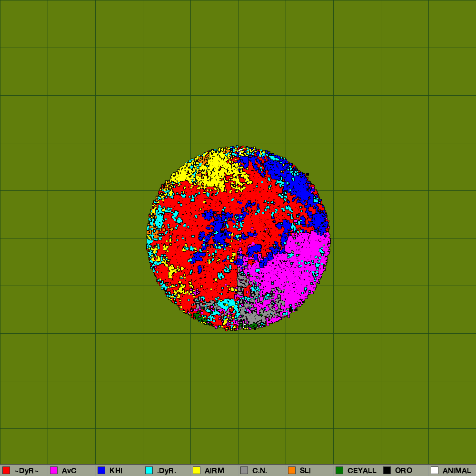Select the AvC legend label
Screen dimensions: 476x476
click(x=69, y=471)
